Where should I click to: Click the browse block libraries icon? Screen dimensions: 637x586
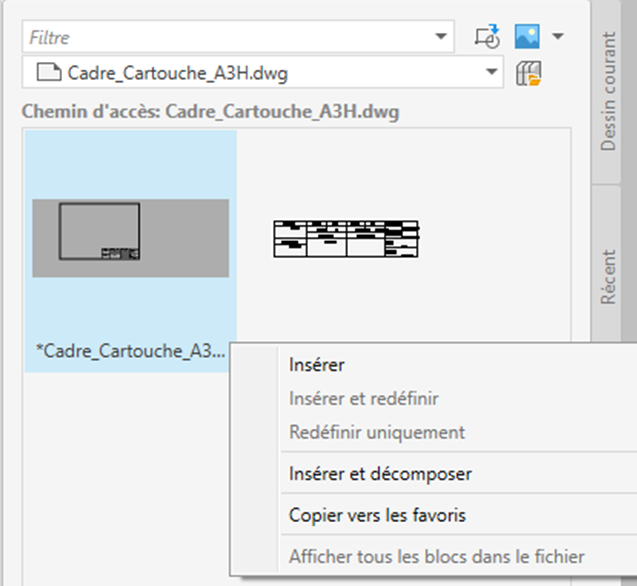[x=529, y=73]
